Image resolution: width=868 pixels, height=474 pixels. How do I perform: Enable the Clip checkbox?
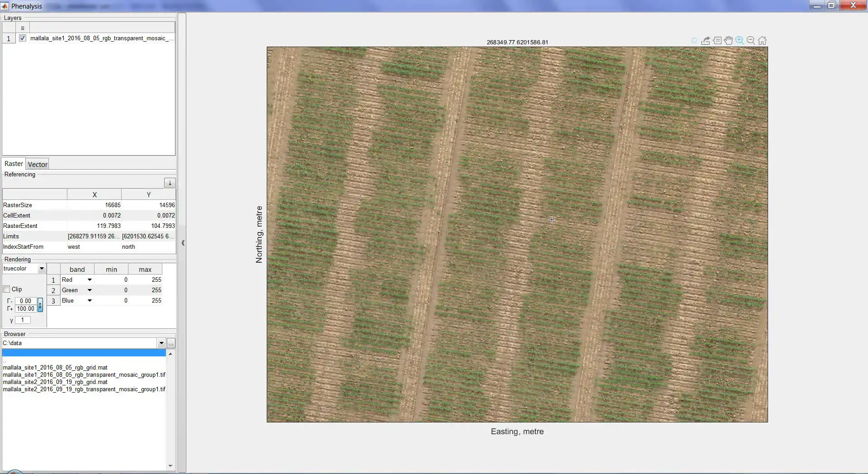point(7,289)
